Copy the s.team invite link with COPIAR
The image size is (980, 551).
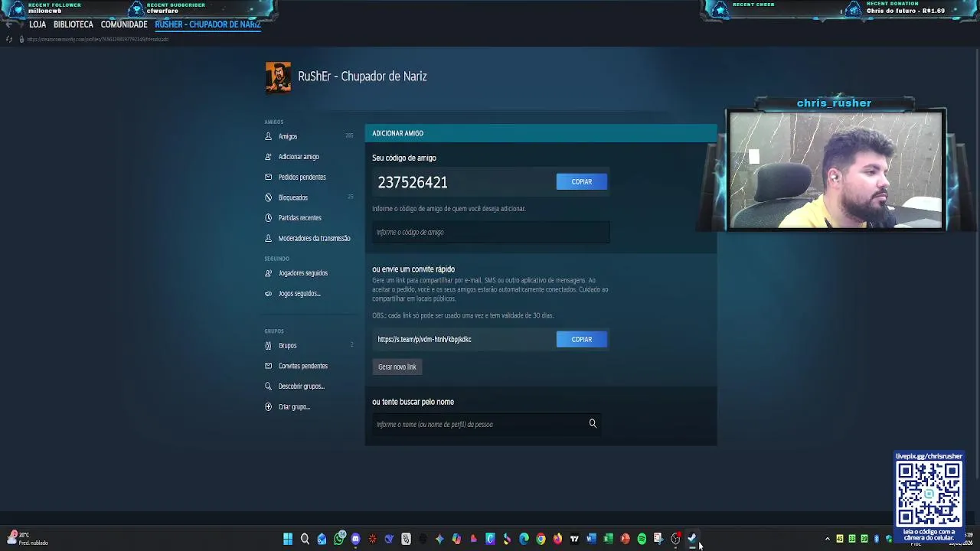582,340
